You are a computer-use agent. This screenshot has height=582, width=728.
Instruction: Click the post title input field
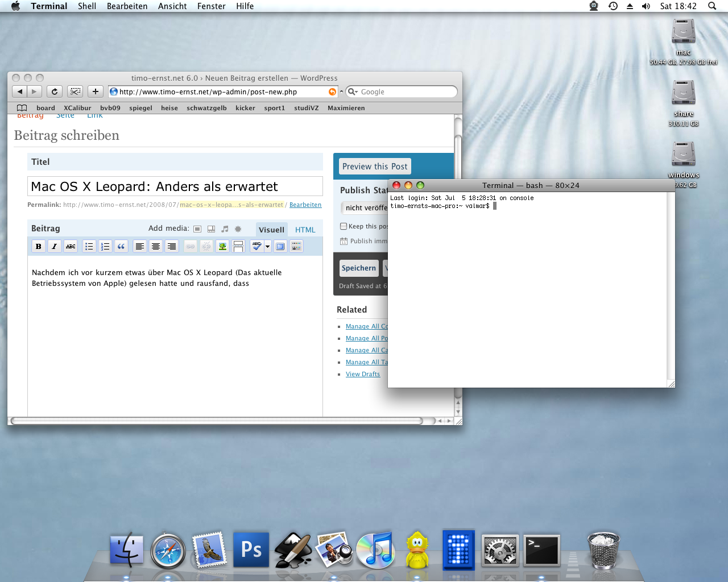175,186
